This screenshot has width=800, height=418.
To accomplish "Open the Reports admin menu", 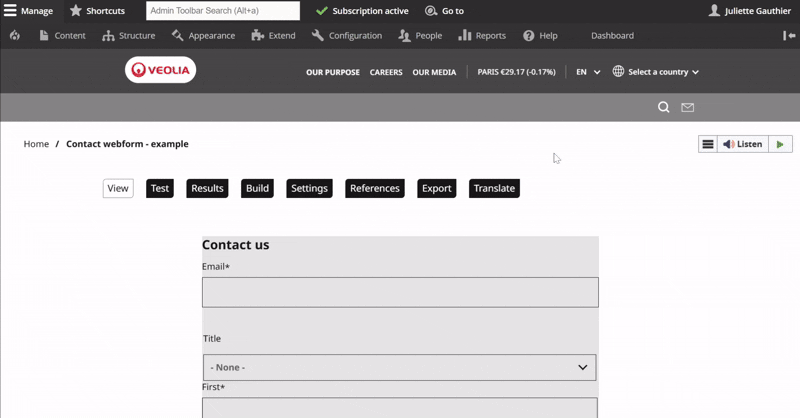I will coord(482,36).
